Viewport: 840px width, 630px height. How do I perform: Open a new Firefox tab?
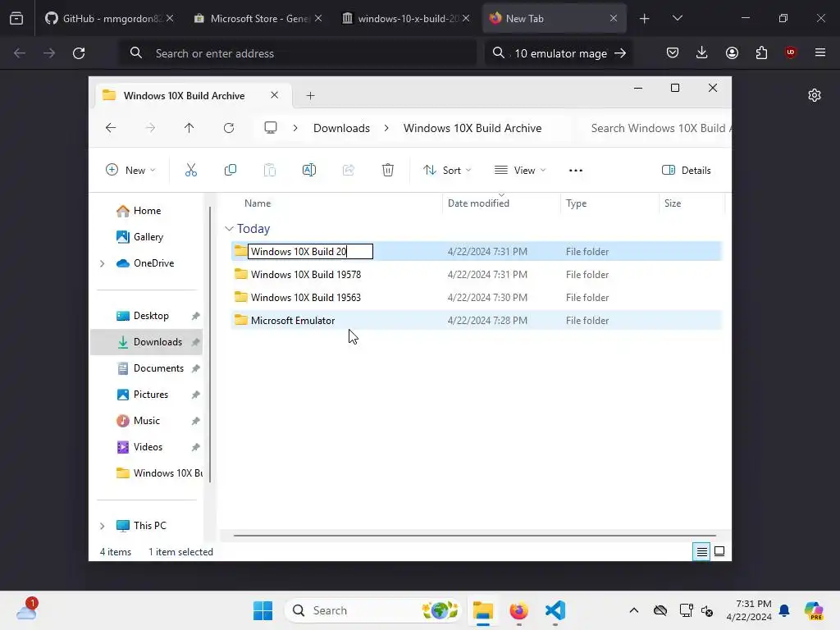645,19
